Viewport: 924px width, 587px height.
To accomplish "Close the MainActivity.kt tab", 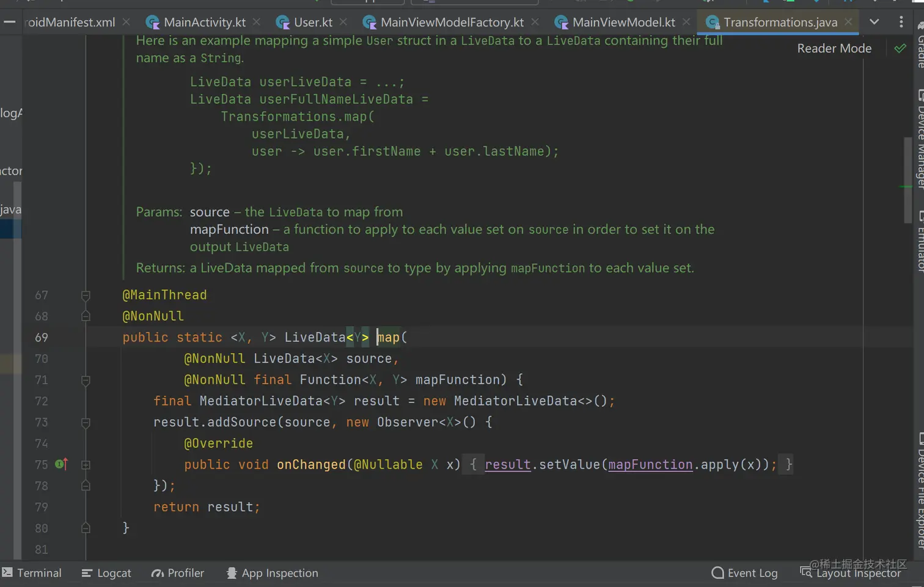I will 257,22.
